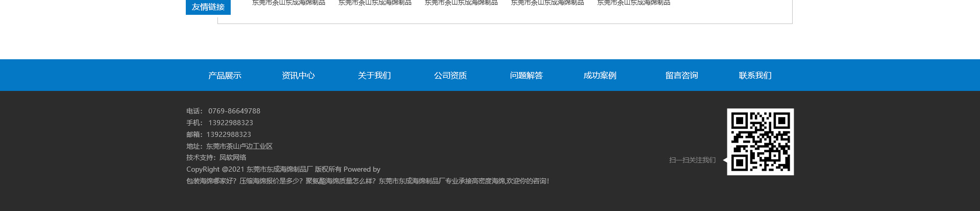Click the QR code image
The image size is (980, 211).
pyautogui.click(x=760, y=142)
